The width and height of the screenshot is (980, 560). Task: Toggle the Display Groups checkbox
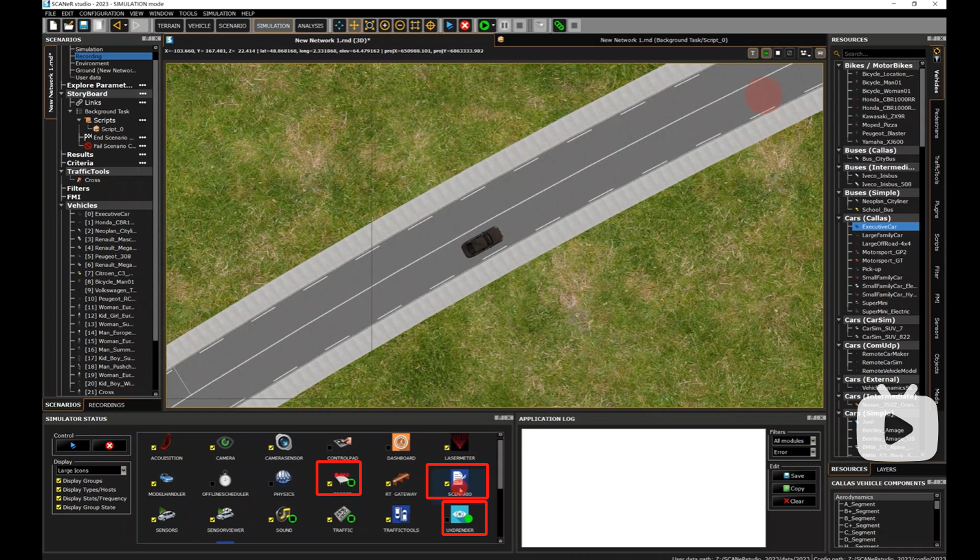tap(59, 481)
